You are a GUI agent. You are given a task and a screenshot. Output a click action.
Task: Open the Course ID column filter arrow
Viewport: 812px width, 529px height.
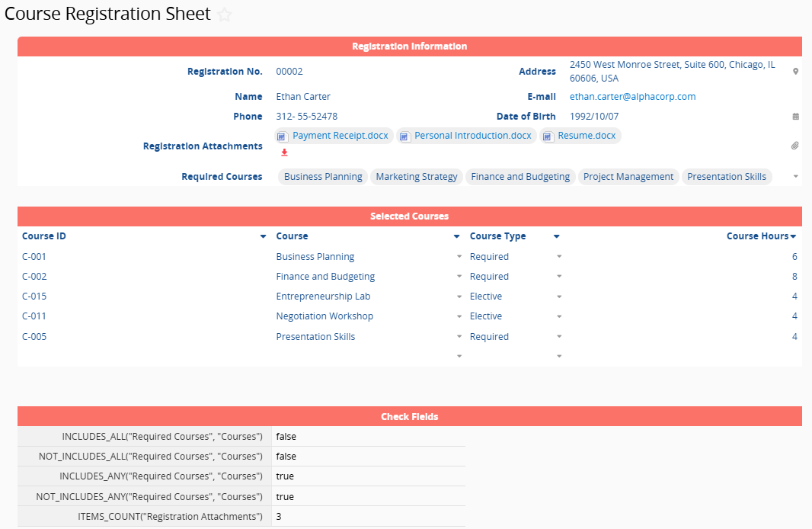click(x=263, y=237)
